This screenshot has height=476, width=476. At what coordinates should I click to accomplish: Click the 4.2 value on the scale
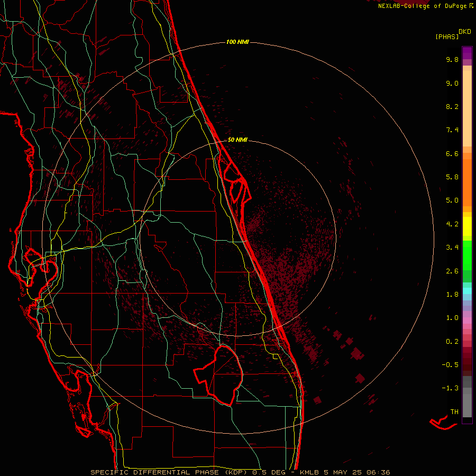click(452, 224)
